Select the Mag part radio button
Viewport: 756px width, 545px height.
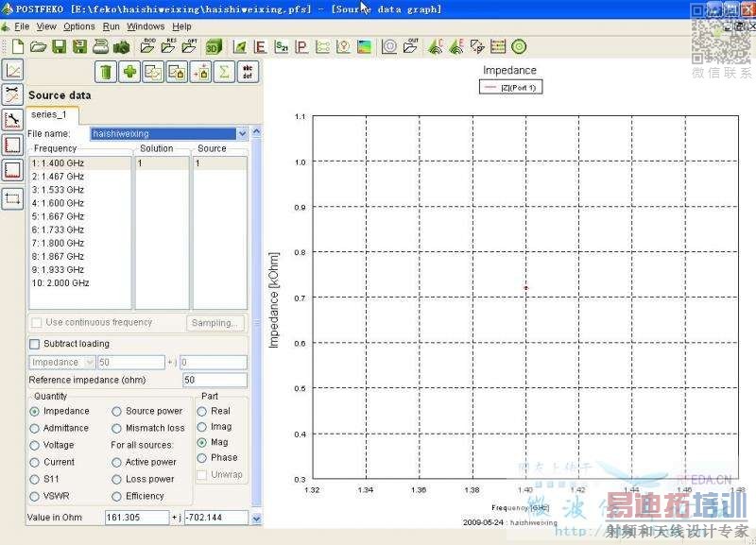point(202,442)
